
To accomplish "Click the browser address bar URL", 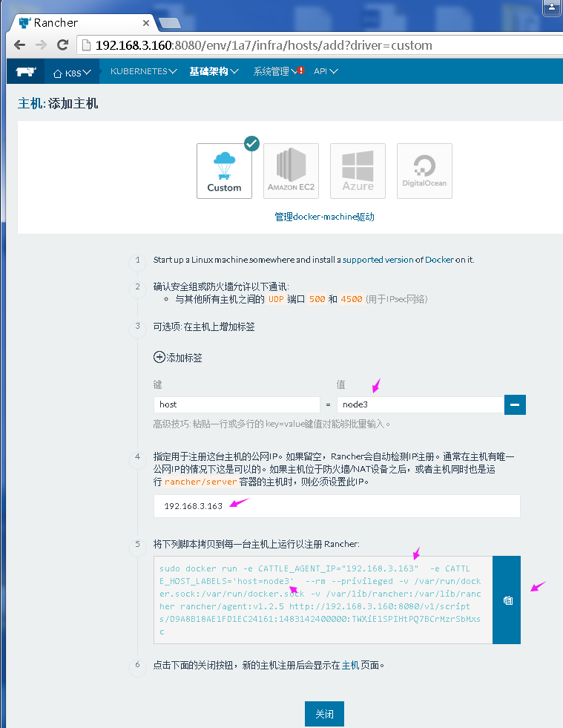I will click(x=263, y=45).
